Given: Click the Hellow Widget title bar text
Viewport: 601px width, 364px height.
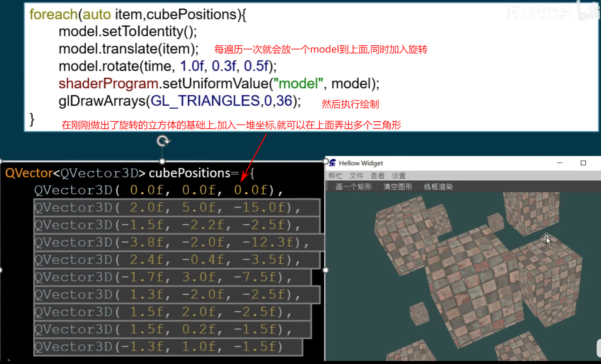Looking at the screenshot, I should point(361,163).
